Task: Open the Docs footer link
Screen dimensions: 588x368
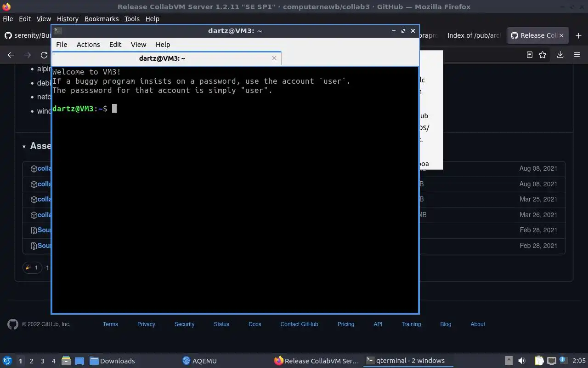Action: (x=255, y=324)
